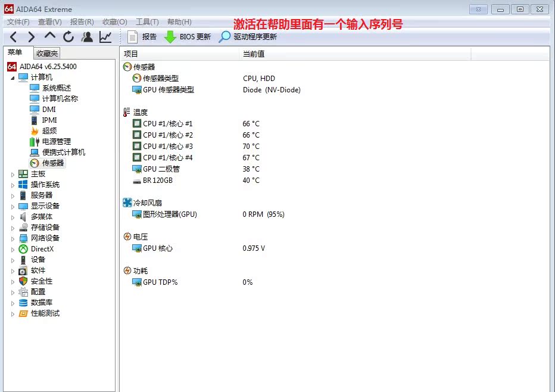Open the 文件(F) menu
The width and height of the screenshot is (555, 392).
point(18,22)
